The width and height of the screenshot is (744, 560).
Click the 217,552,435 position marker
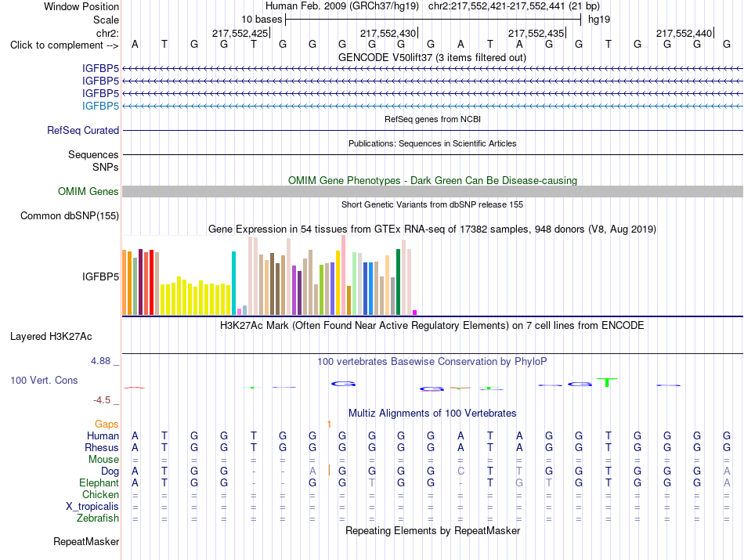click(536, 33)
